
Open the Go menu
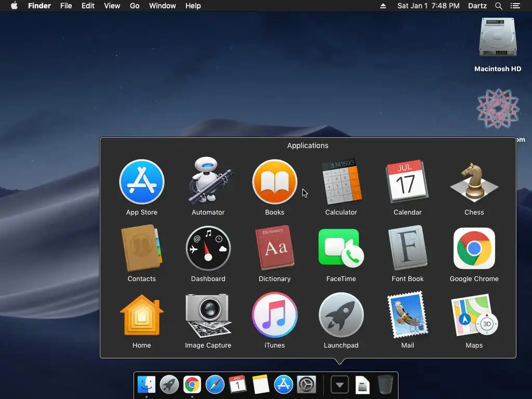pyautogui.click(x=135, y=6)
